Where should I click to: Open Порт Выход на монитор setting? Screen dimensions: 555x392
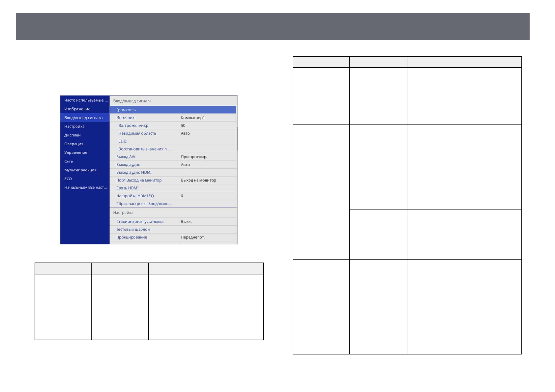click(173, 180)
